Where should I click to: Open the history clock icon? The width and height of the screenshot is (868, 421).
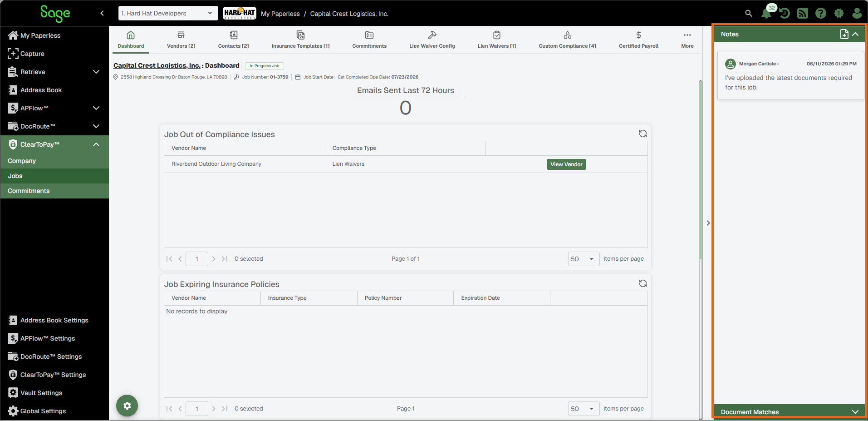(x=785, y=13)
